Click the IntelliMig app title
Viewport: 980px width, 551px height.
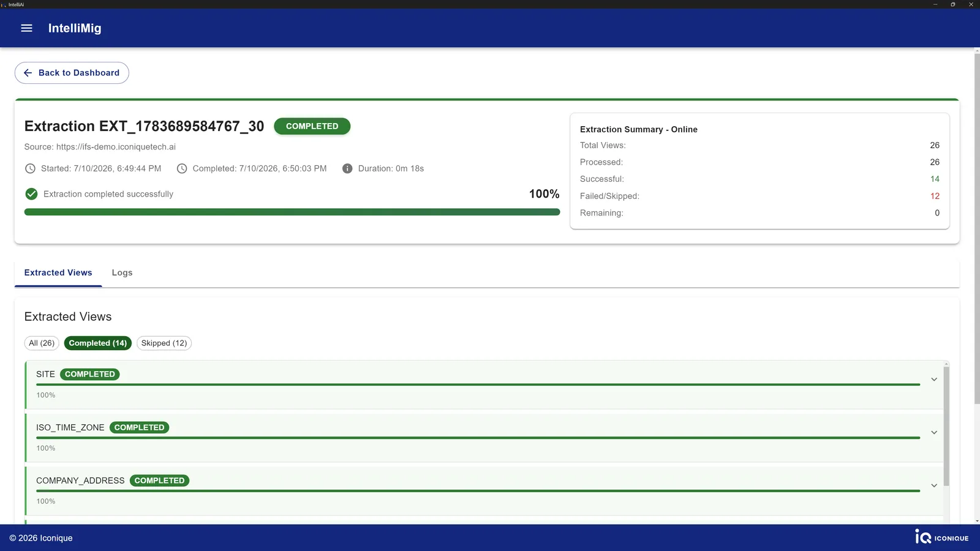pos(75,28)
